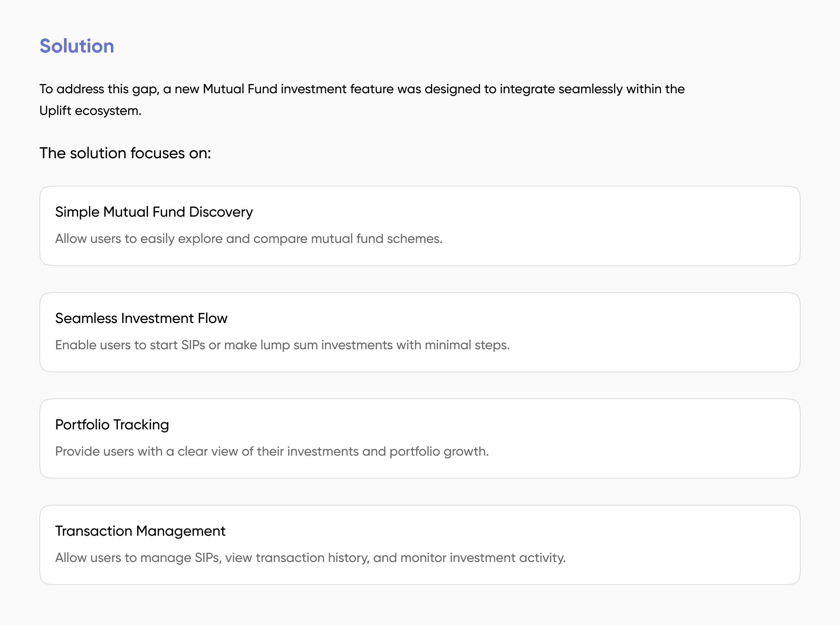This screenshot has width=840, height=625.
Task: Click 'minimal steps' in Seamless Investment description
Action: click(467, 345)
